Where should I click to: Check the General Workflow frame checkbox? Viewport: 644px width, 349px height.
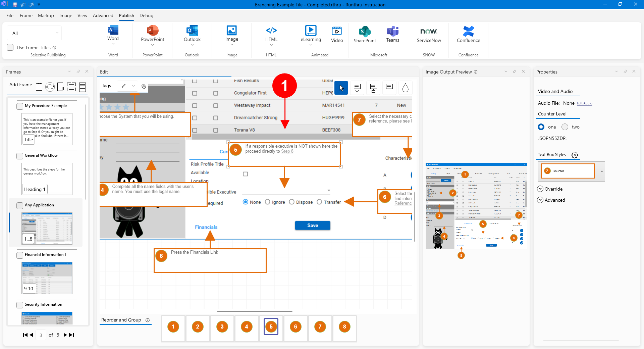[x=20, y=156]
